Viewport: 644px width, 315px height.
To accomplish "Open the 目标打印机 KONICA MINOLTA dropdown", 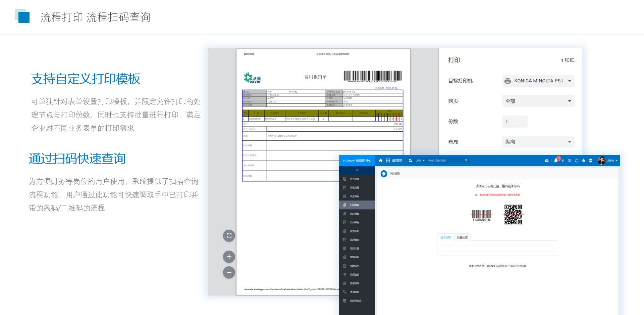I will (538, 81).
